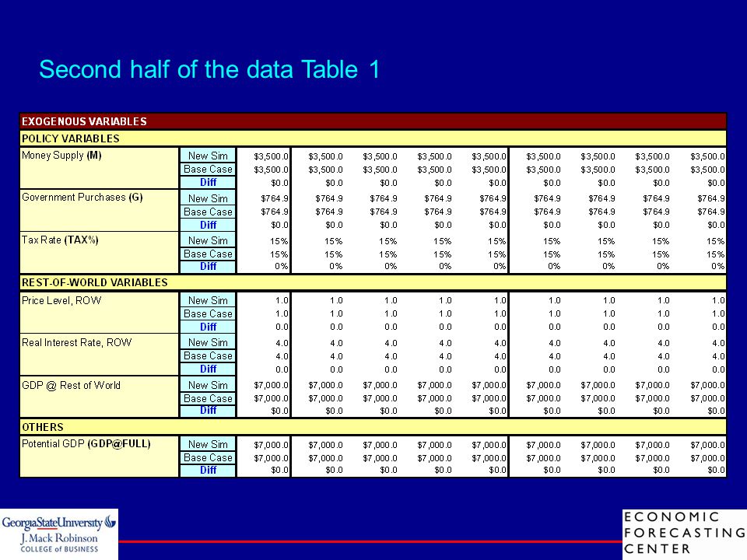Select Diff cell for GDP @ Rest of World
This screenshot has height=560, width=747.
pyautogui.click(x=208, y=411)
